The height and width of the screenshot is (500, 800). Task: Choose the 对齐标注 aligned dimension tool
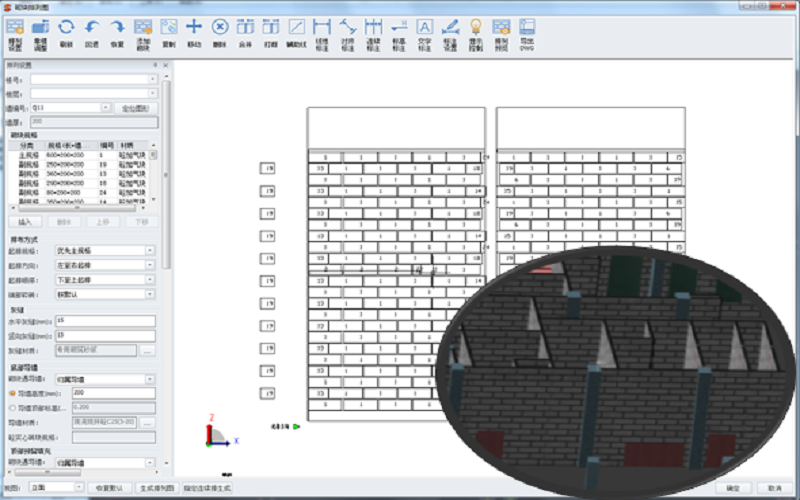[347, 35]
